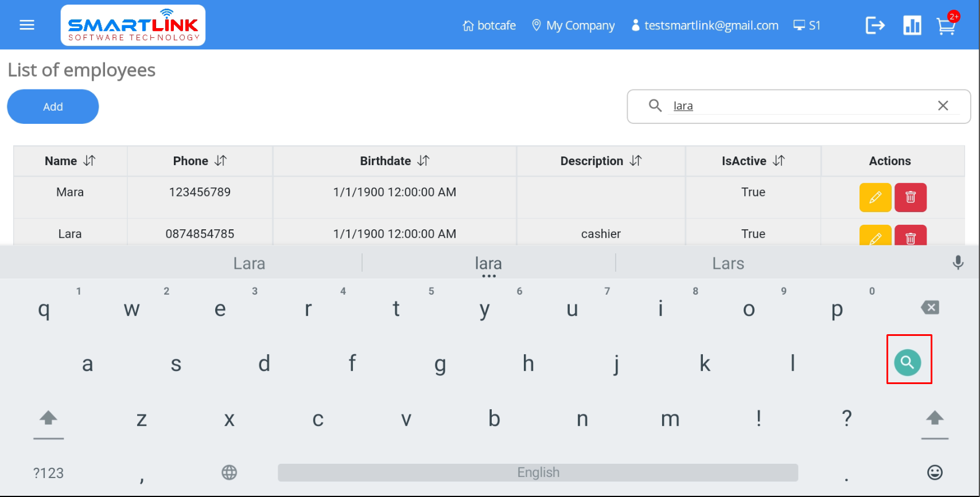Screen dimensions: 980x497
Task: Open the keyboard language globe
Action: [229, 472]
